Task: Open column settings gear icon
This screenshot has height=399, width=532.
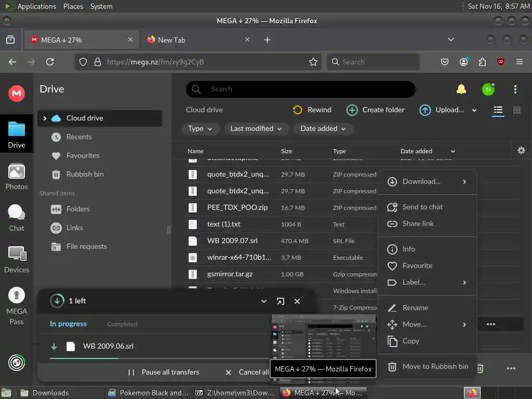Action: pos(521,150)
